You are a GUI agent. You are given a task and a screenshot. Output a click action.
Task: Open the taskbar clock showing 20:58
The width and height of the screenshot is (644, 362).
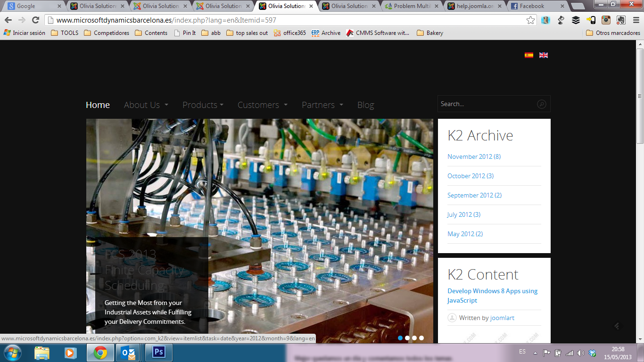coord(618,353)
